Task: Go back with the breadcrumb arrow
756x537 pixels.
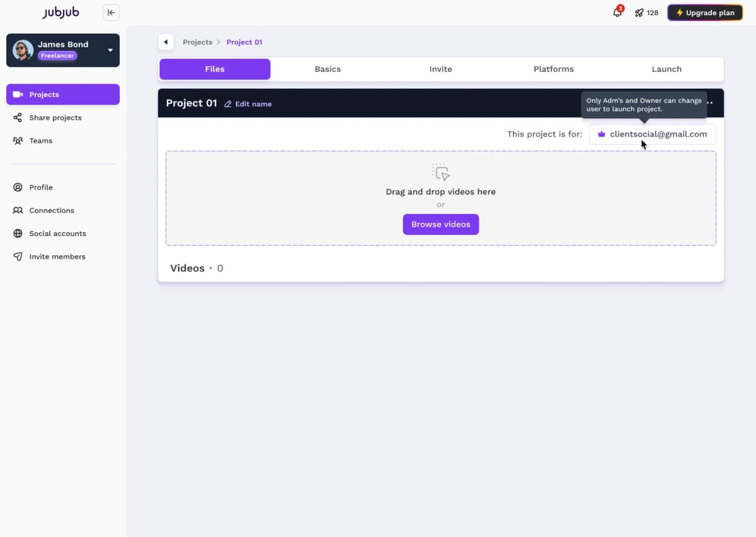Action: (x=166, y=42)
